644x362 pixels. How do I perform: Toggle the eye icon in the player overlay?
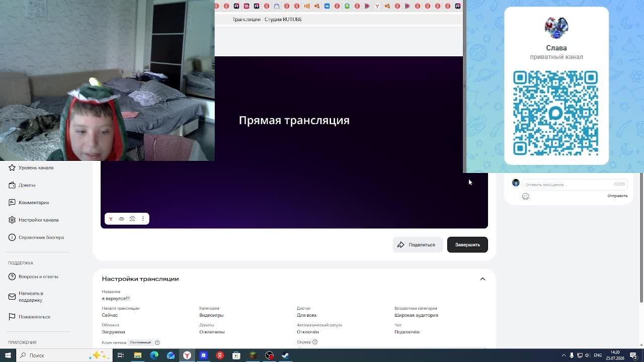[x=121, y=219]
